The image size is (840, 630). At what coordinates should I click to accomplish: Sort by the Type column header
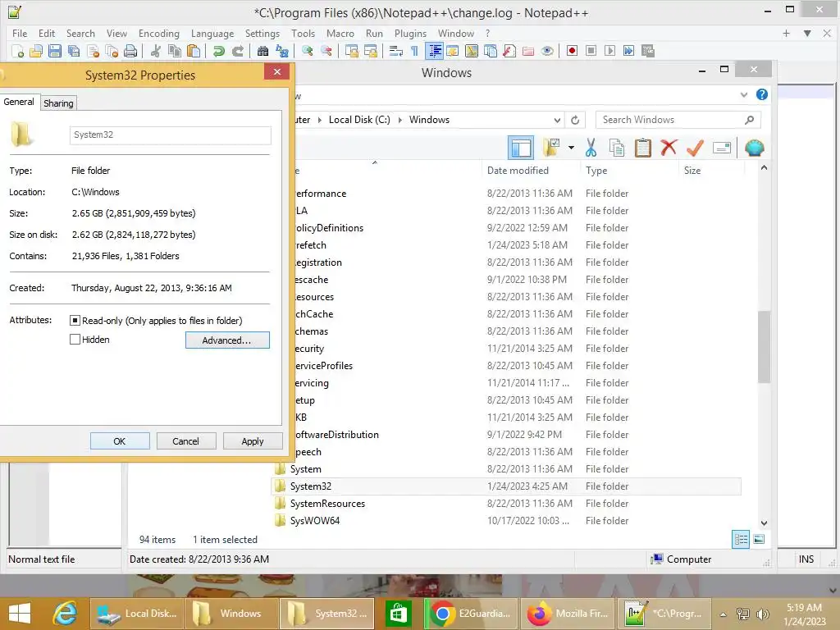pyautogui.click(x=596, y=171)
